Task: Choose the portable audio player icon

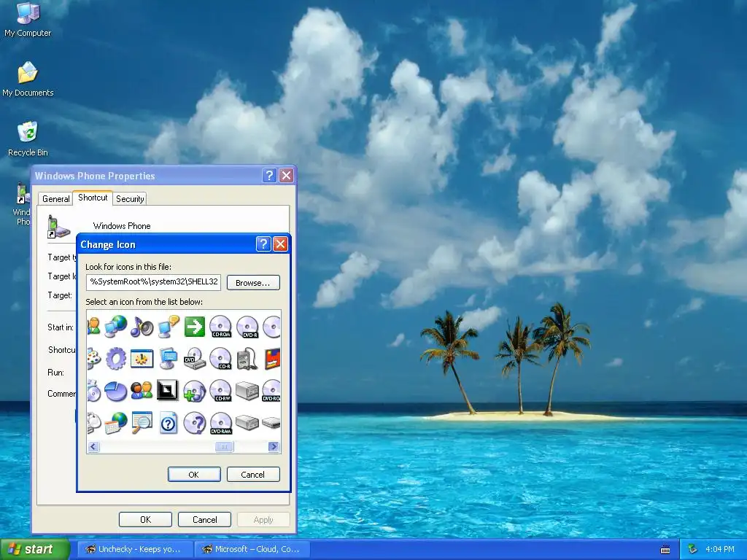Action: 247,359
